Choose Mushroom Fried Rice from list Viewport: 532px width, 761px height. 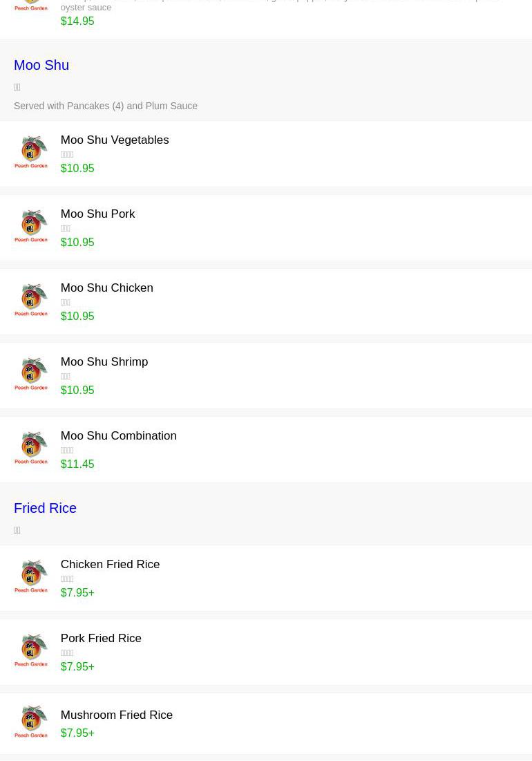116,715
